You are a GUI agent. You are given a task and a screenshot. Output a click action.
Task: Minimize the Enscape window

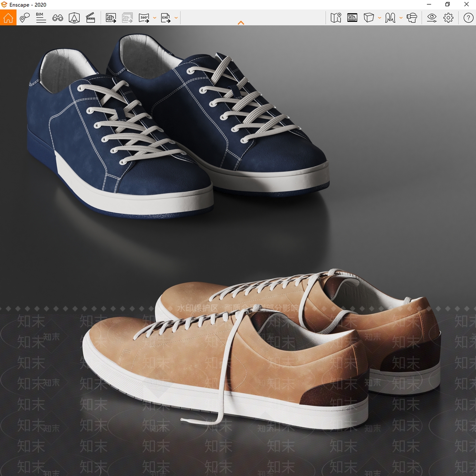pos(429,4)
